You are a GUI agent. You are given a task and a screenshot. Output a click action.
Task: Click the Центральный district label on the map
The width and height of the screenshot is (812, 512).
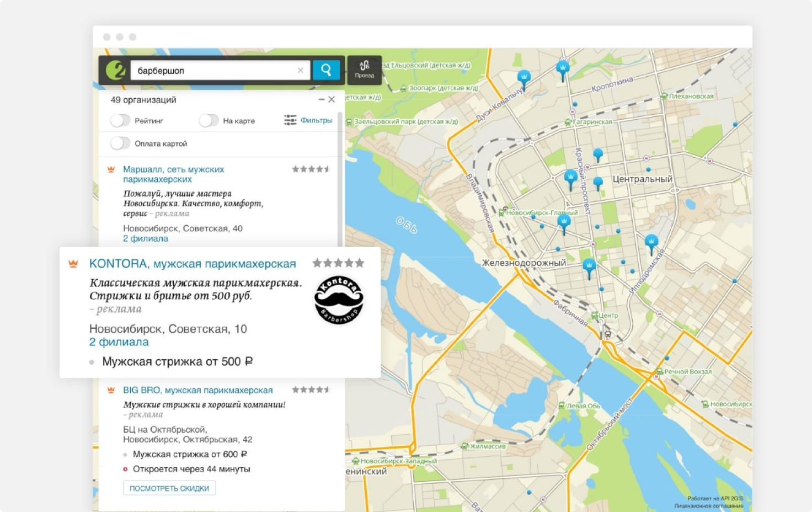click(x=643, y=179)
